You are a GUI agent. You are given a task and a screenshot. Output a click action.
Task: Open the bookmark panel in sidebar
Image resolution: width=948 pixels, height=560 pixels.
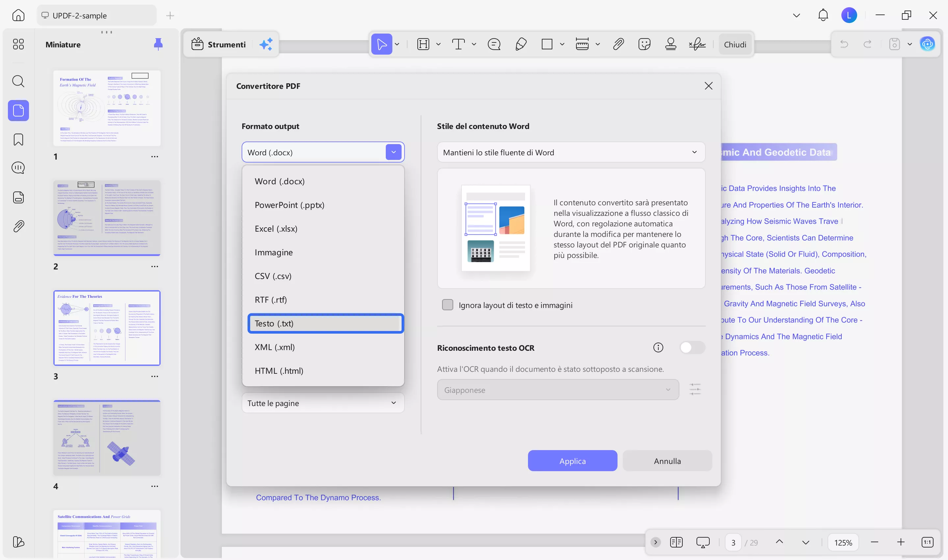(x=18, y=140)
